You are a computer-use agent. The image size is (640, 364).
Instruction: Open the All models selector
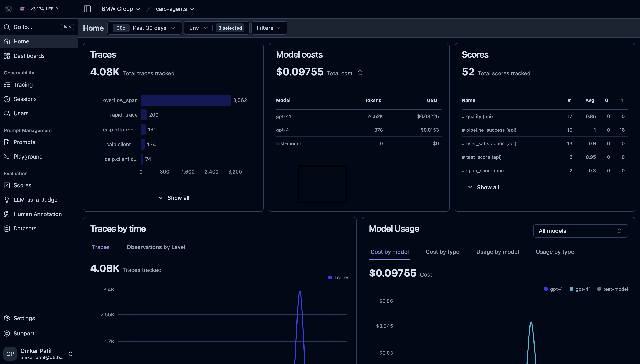(580, 231)
